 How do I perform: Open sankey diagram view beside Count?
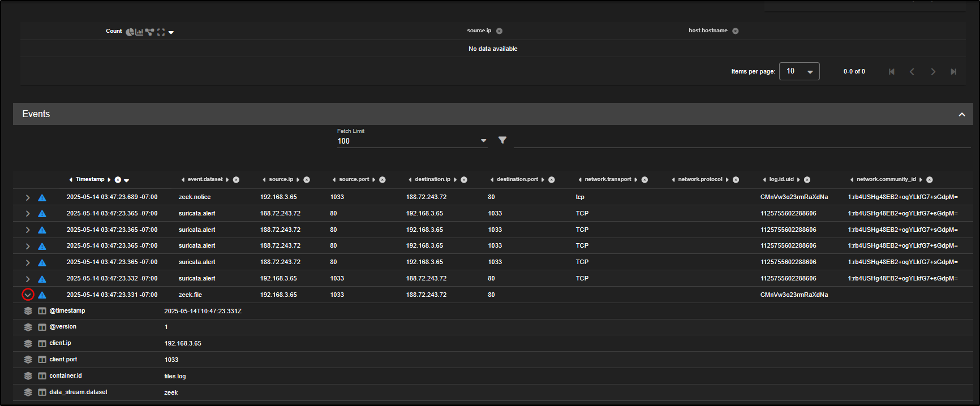149,32
